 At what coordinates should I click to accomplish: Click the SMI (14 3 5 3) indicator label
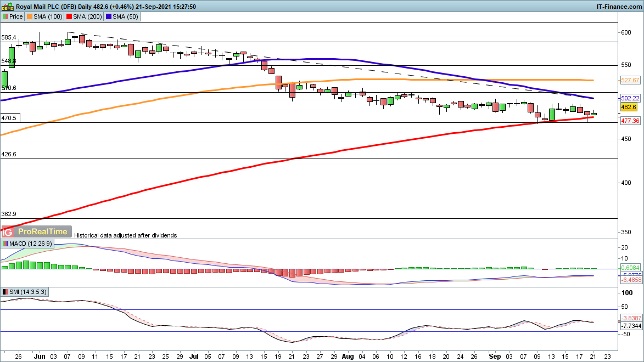[x=25, y=292]
